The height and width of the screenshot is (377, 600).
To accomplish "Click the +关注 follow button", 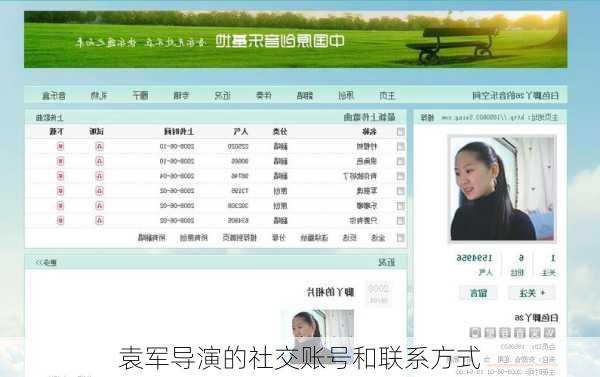I will (x=532, y=293).
